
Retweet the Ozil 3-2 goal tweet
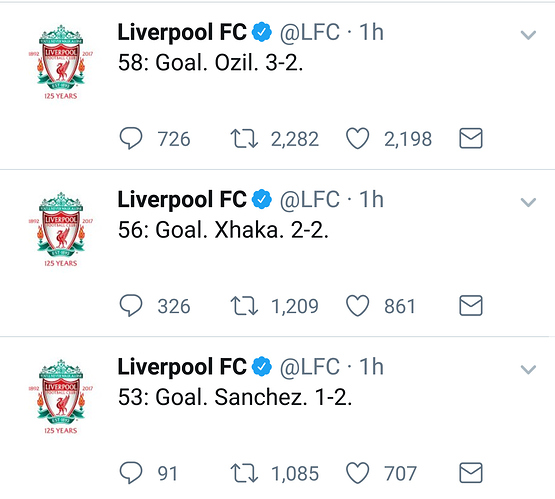pos(244,138)
